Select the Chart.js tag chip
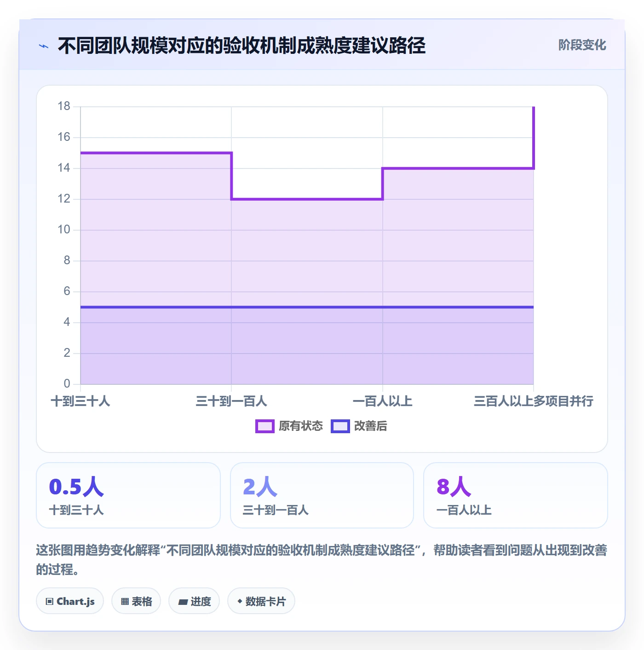 70,601
